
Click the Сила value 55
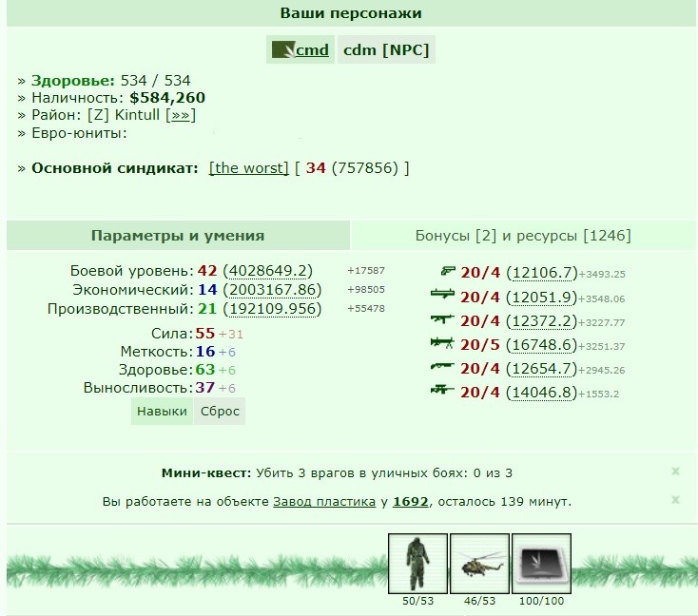click(x=204, y=334)
